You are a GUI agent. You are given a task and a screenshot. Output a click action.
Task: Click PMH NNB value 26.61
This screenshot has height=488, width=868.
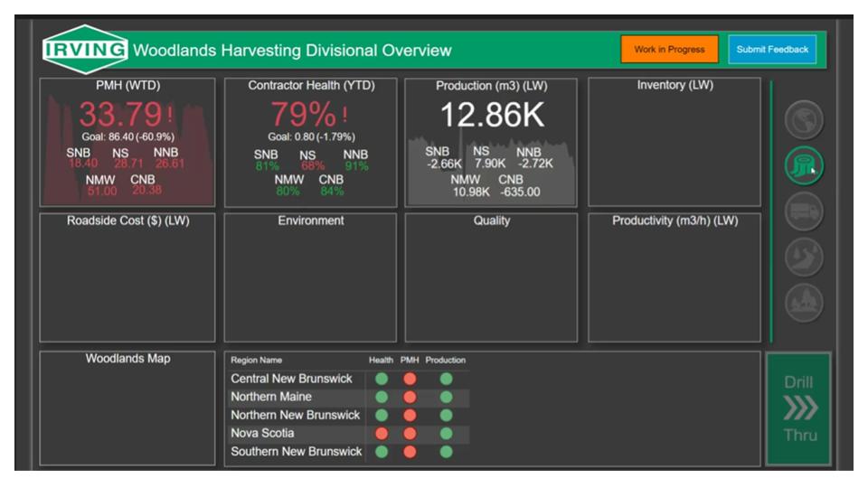point(169,164)
